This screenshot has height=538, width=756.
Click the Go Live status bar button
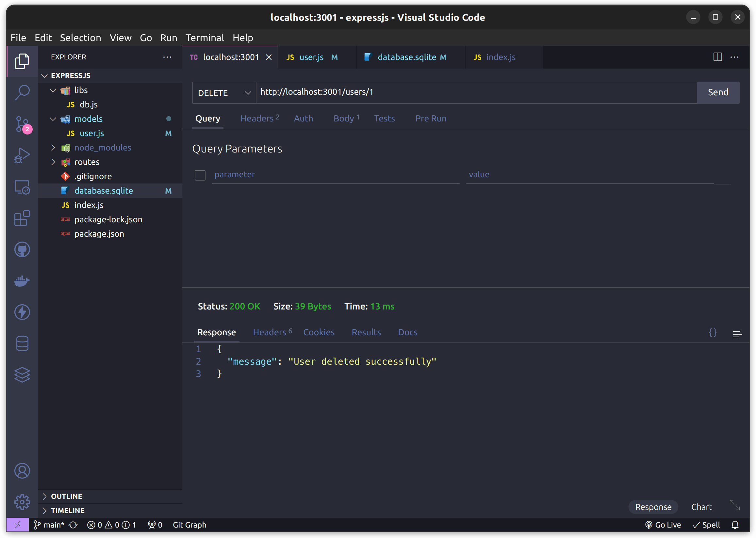[664, 525]
